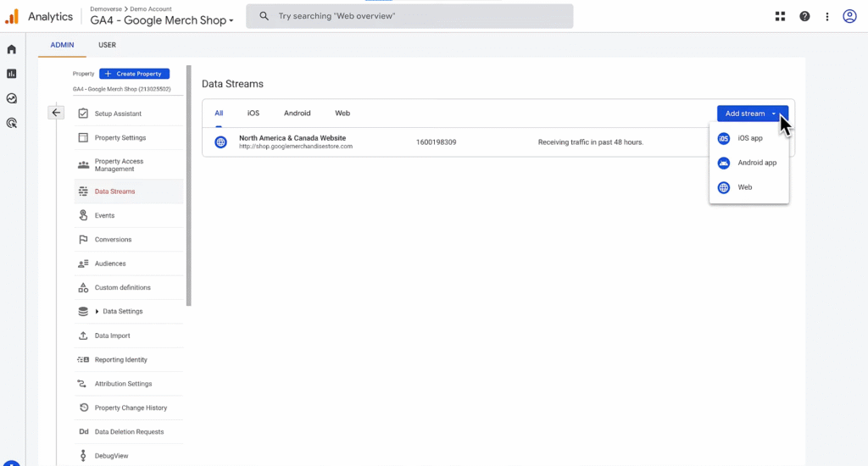This screenshot has width=868, height=466.
Task: Open the user account avatar
Action: point(849,16)
